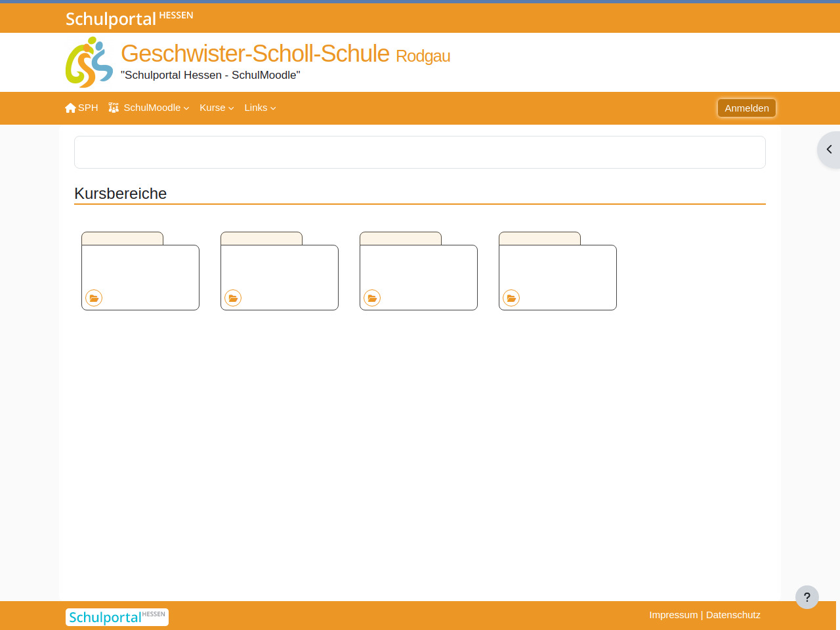Open the Kurse dropdown menu
The height and width of the screenshot is (630, 840).
(x=217, y=108)
